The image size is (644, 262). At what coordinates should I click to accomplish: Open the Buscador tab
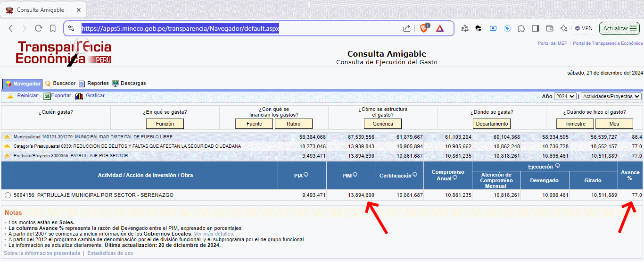point(60,84)
